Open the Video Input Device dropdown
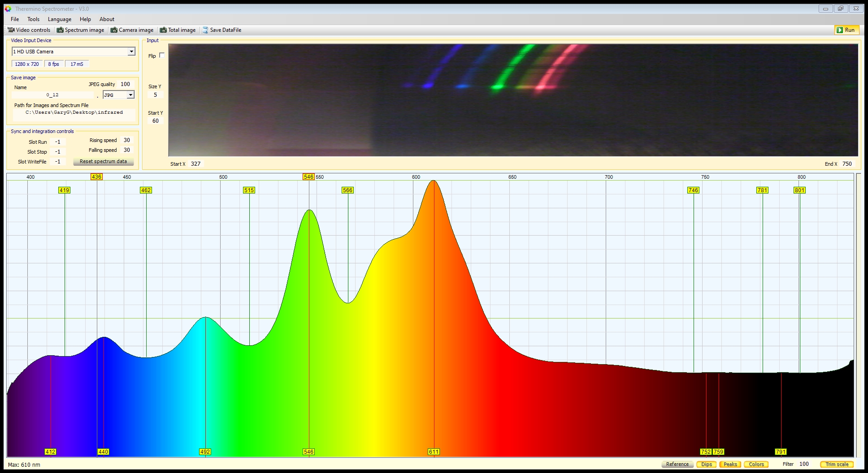 131,52
